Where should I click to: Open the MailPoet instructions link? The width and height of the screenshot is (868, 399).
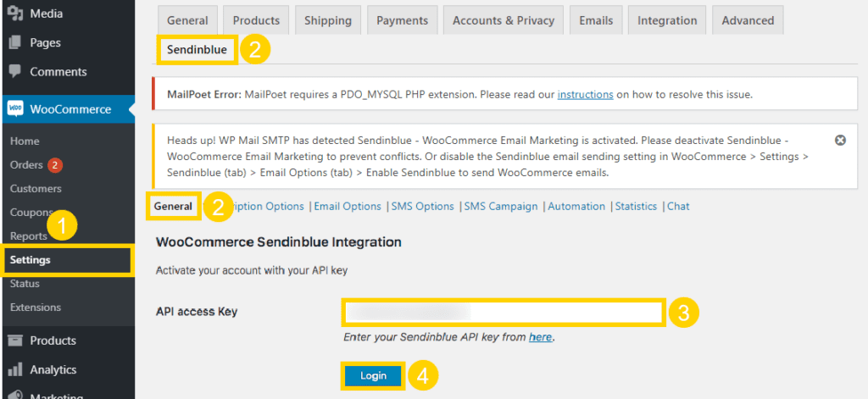[585, 95]
